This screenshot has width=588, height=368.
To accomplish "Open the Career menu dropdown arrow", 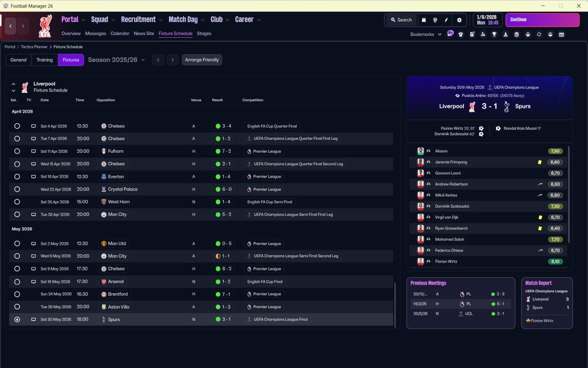I will (x=259, y=20).
